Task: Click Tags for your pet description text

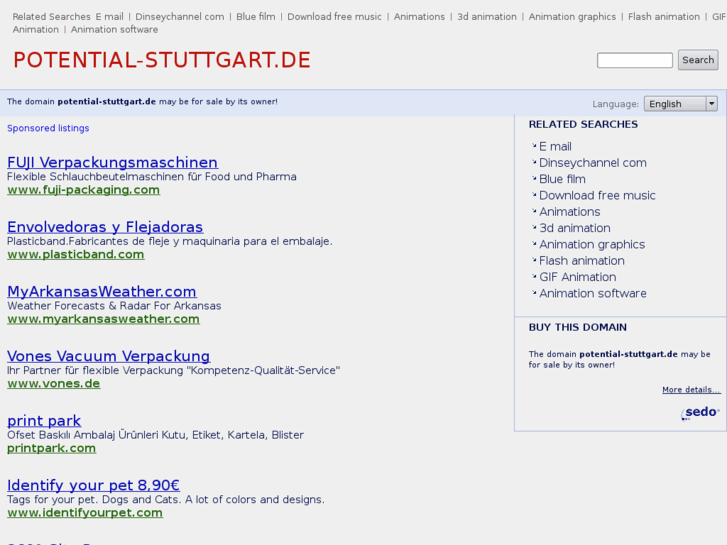Action: 166,500
